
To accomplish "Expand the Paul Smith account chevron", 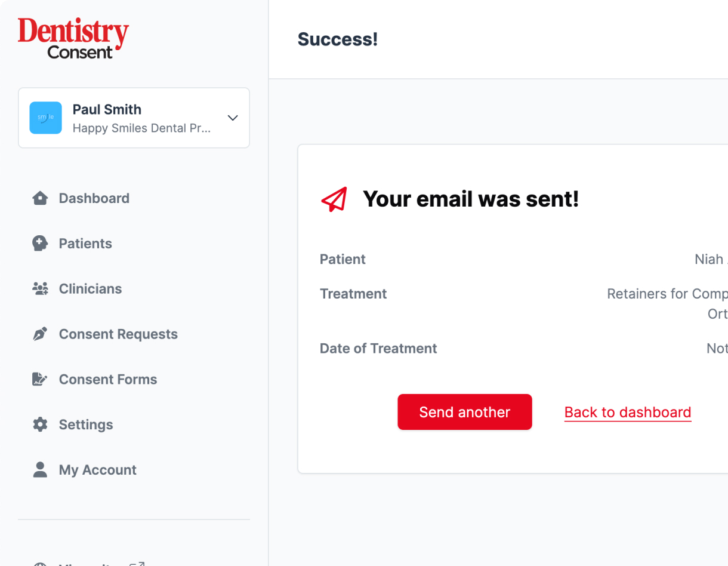I will tap(233, 118).
